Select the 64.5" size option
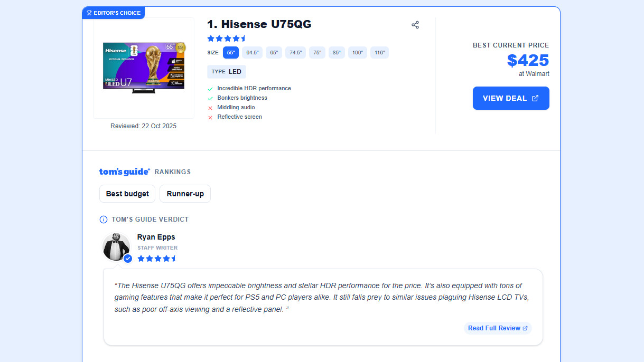The width and height of the screenshot is (644, 362). 253,52
